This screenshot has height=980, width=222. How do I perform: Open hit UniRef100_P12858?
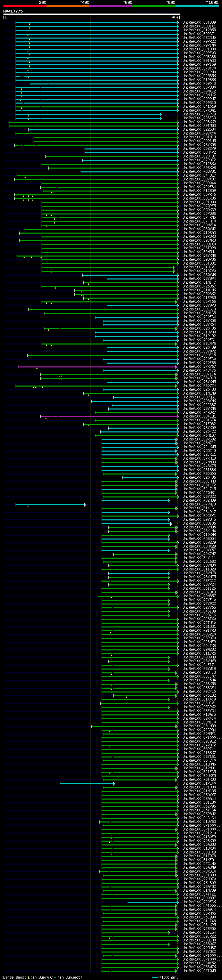click(199, 30)
